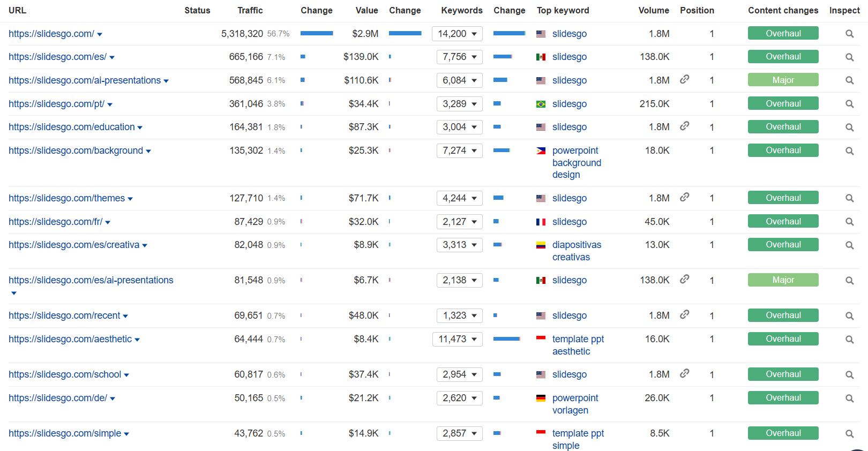Click the traffic change bar for slidesgo.com/

tap(317, 33)
